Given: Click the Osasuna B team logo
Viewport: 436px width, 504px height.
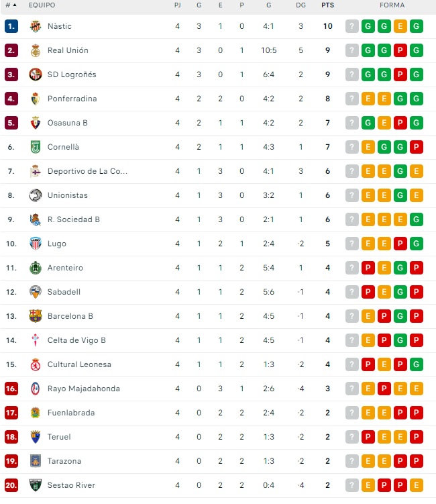Looking at the screenshot, I should pyautogui.click(x=36, y=123).
